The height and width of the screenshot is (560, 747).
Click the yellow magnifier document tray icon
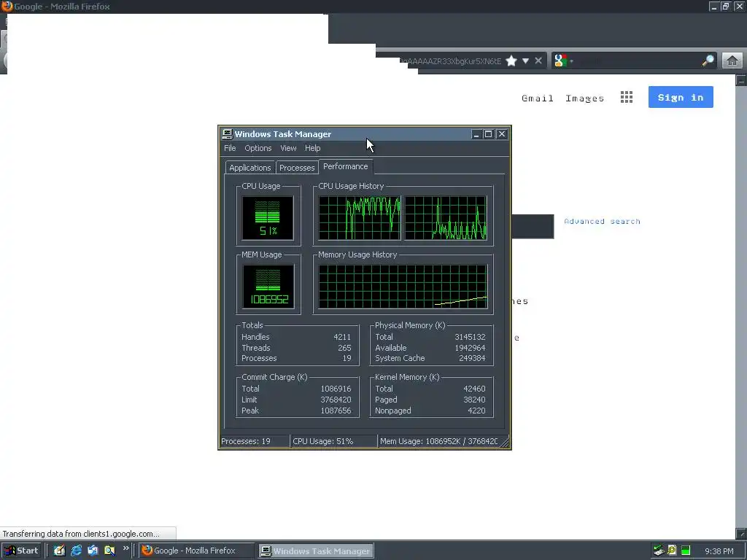(x=672, y=551)
